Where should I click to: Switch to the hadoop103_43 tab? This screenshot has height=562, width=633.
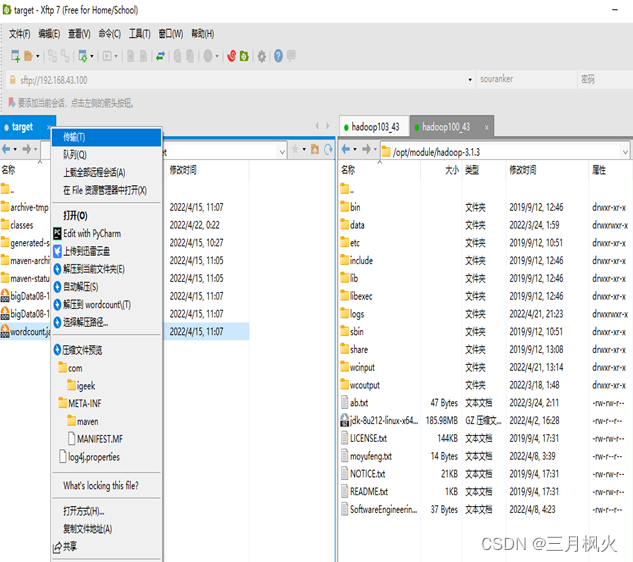point(375,127)
